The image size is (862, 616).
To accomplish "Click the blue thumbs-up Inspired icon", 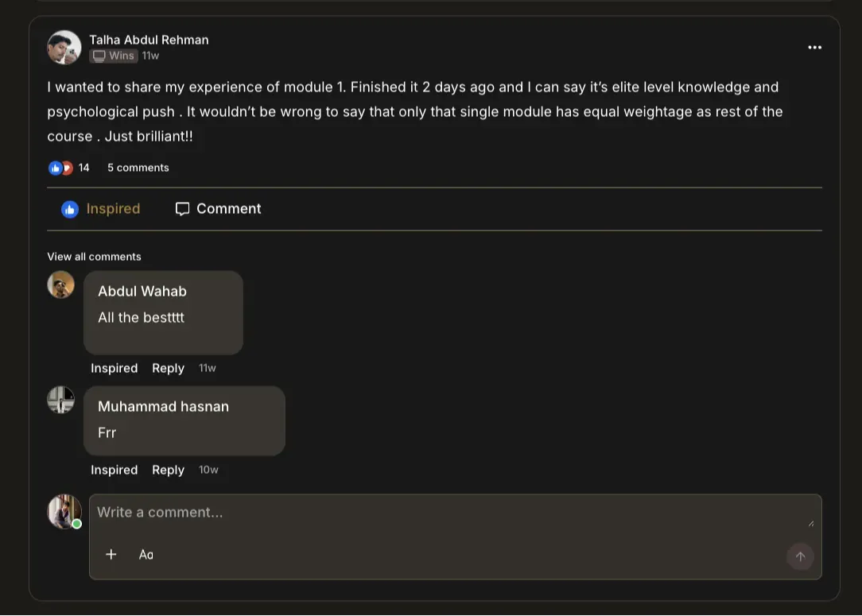I will click(70, 209).
